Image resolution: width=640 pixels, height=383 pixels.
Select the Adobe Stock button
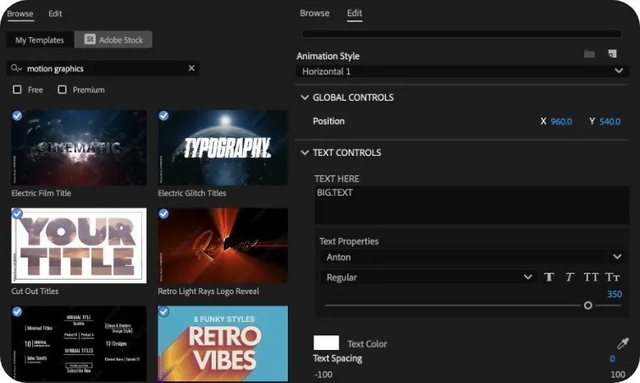click(x=113, y=40)
